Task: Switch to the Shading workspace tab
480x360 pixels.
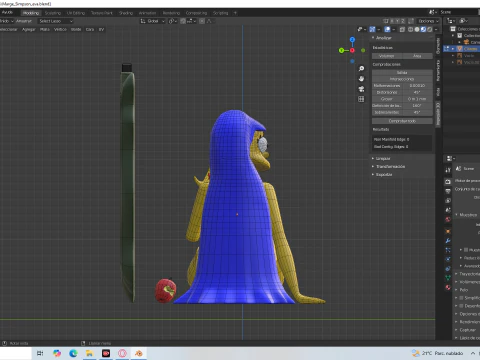Action: [126, 13]
